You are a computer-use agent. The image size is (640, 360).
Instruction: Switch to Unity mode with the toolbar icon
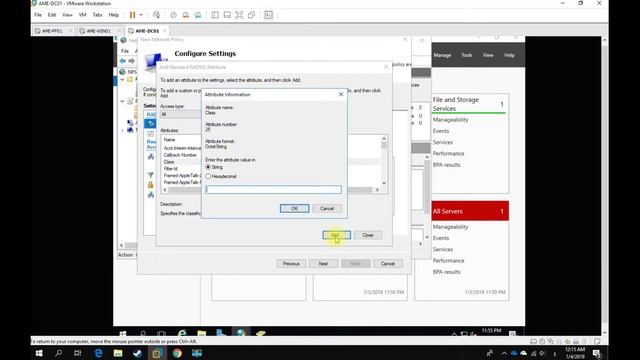pyautogui.click(x=251, y=15)
